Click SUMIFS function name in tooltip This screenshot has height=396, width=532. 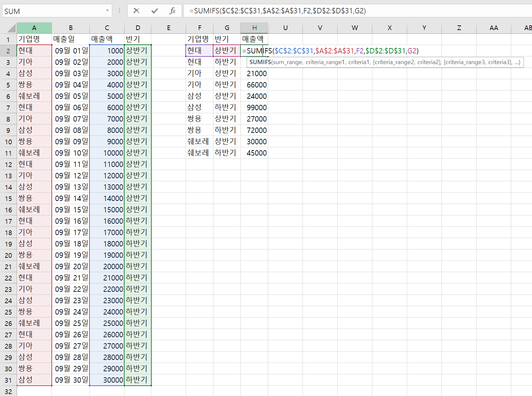coord(260,62)
